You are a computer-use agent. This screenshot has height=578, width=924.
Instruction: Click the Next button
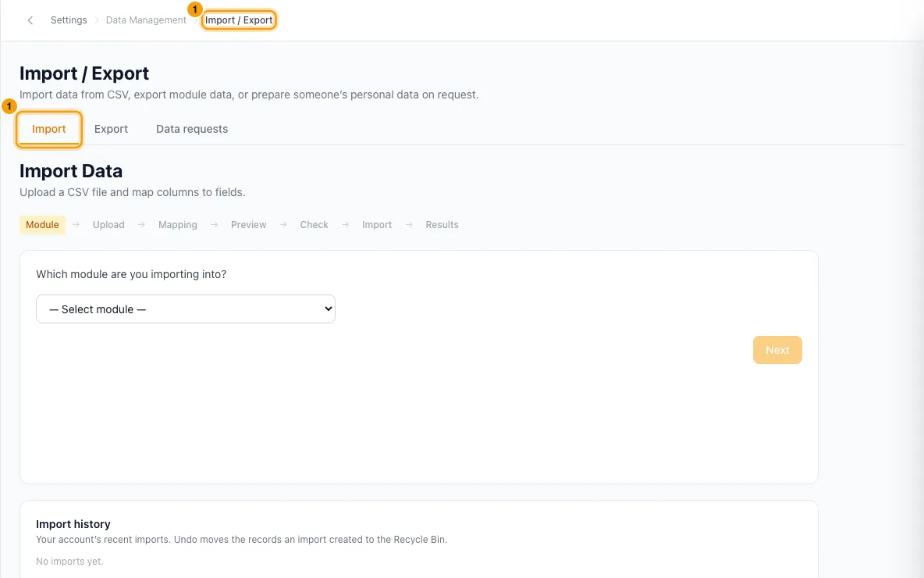[777, 350]
